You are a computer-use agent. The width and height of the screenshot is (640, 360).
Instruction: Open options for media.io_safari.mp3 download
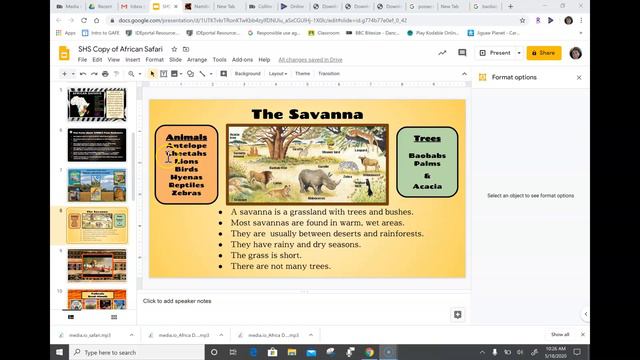(131, 335)
